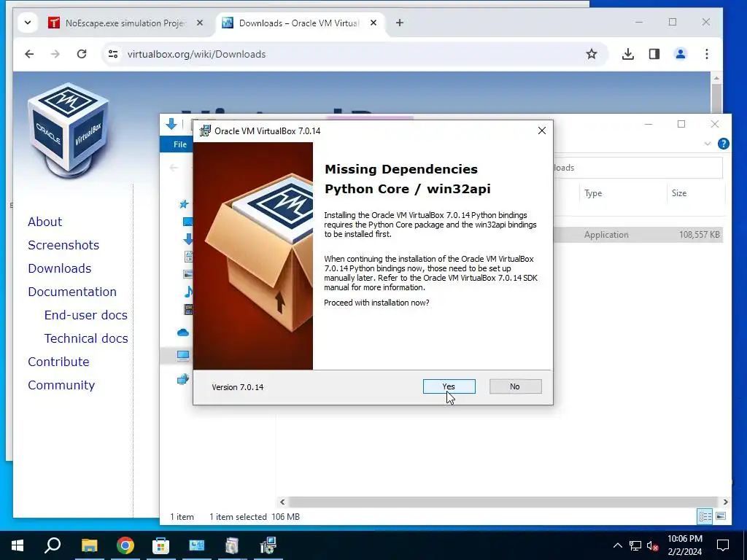Open the Documentation link

(72, 292)
